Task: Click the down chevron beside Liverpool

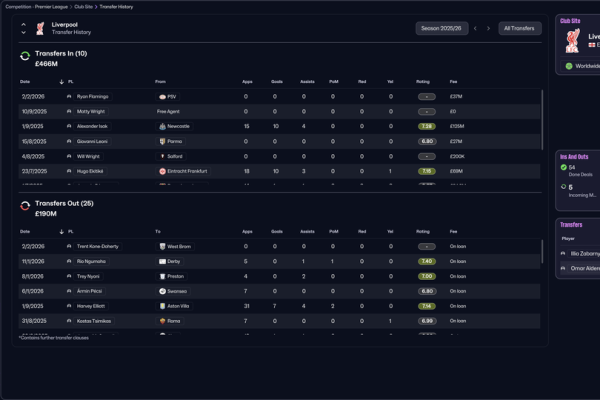Action: pyautogui.click(x=25, y=33)
